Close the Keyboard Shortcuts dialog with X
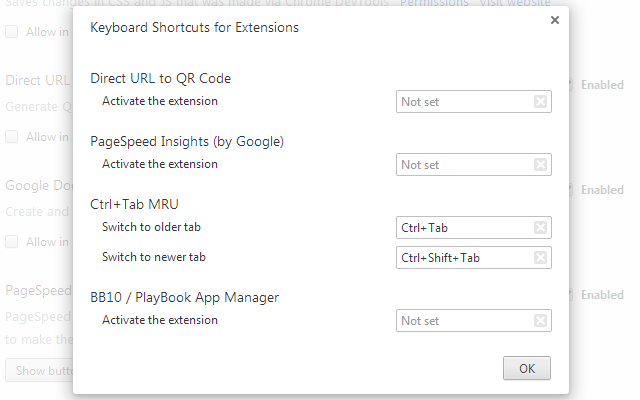This screenshot has width=640, height=400. (x=554, y=20)
